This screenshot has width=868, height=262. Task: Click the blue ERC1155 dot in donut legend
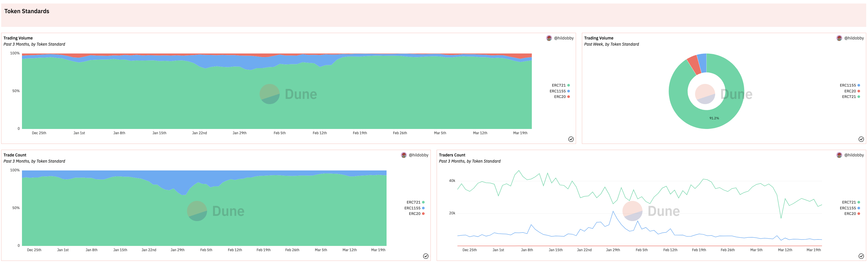859,85
